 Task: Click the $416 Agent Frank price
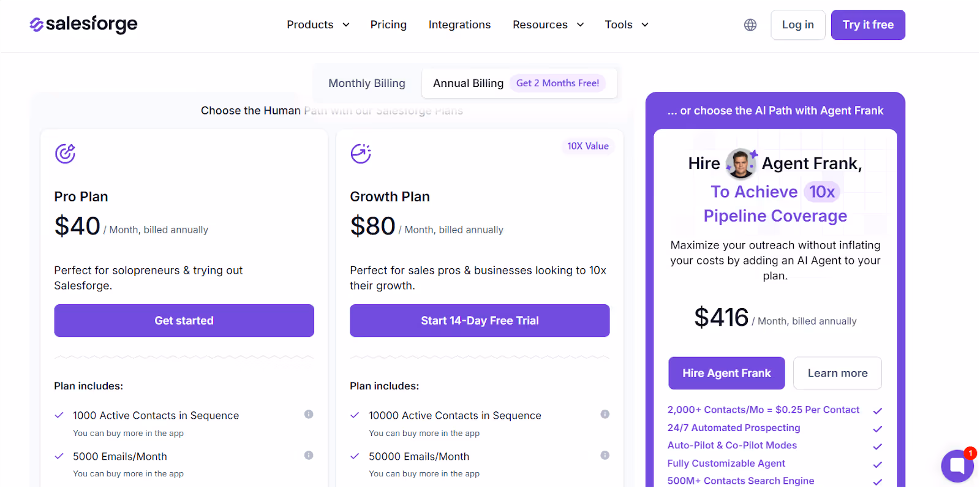tap(721, 317)
